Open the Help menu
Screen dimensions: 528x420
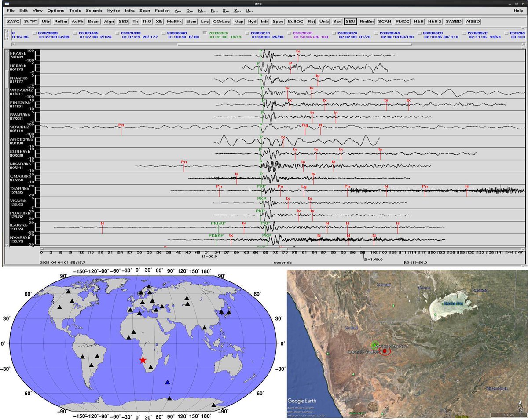(x=518, y=10)
